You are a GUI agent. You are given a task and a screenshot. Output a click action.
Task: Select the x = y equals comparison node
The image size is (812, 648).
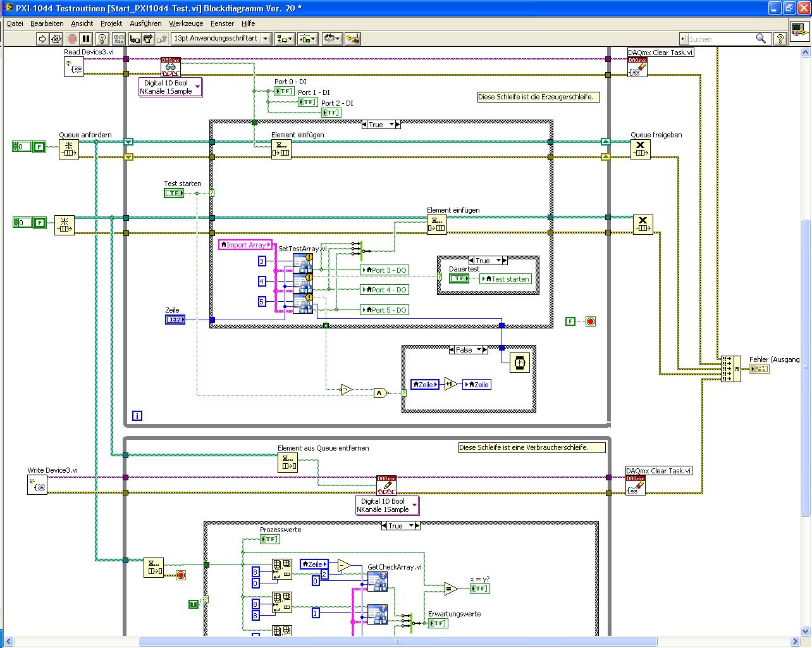click(x=451, y=589)
